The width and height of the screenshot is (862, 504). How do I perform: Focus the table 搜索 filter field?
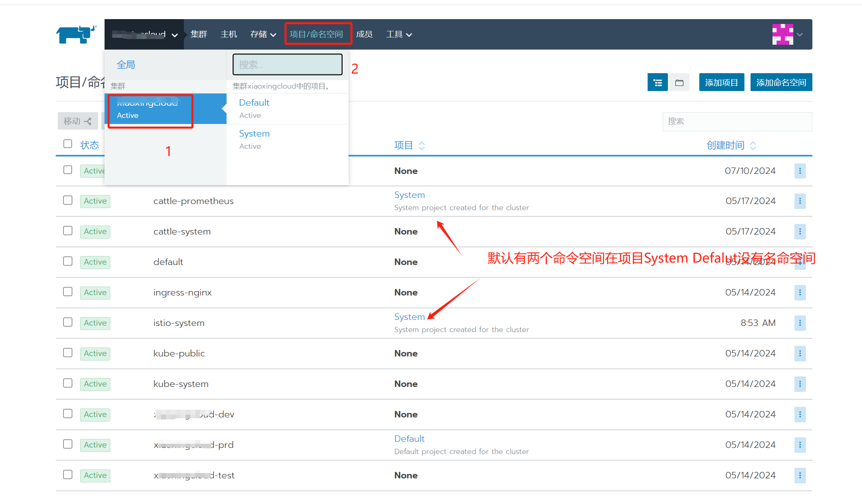pyautogui.click(x=737, y=122)
